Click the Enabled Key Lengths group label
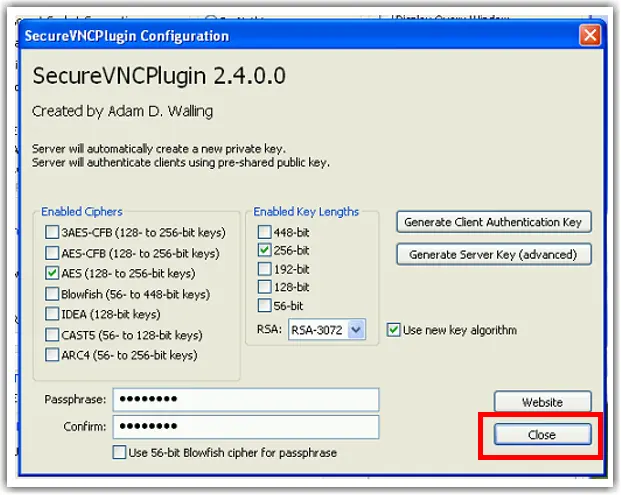The width and height of the screenshot is (621, 495). 306,212
